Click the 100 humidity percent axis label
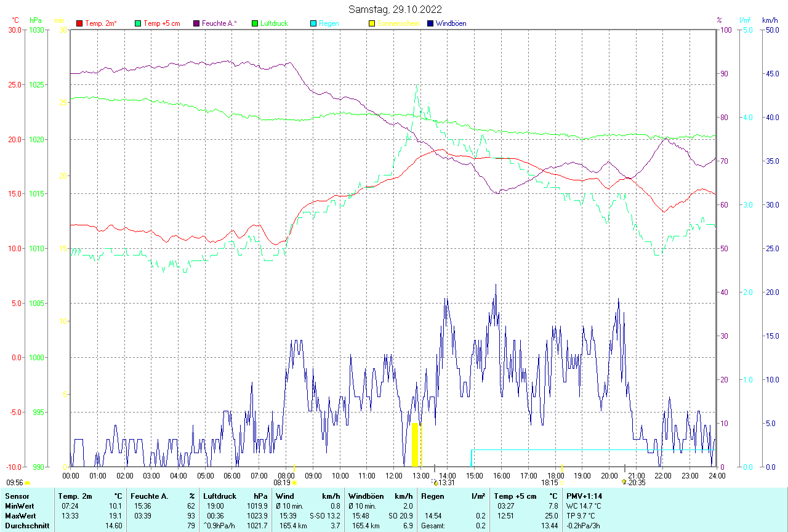 point(725,30)
